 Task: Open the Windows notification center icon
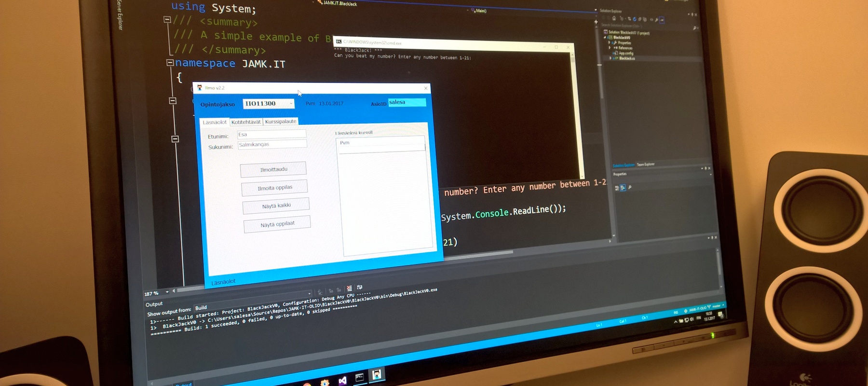[x=720, y=316]
